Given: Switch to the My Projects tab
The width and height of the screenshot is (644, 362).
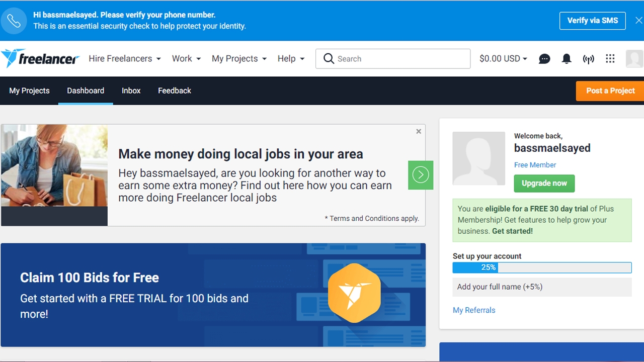Looking at the screenshot, I should coord(29,91).
